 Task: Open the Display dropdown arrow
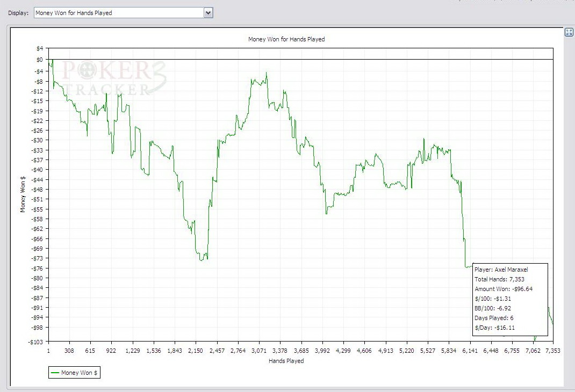point(208,12)
